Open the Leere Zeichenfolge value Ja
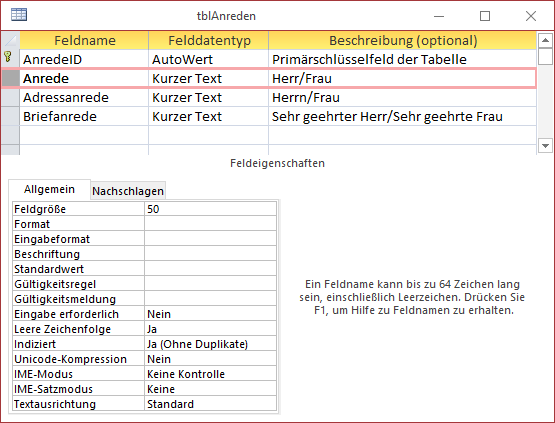Screen dimensions: 555x423 pos(210,329)
